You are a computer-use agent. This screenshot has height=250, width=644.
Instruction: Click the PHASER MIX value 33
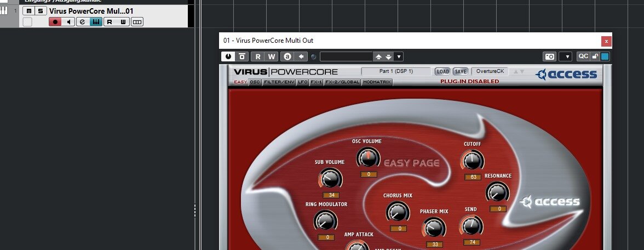(x=435, y=245)
